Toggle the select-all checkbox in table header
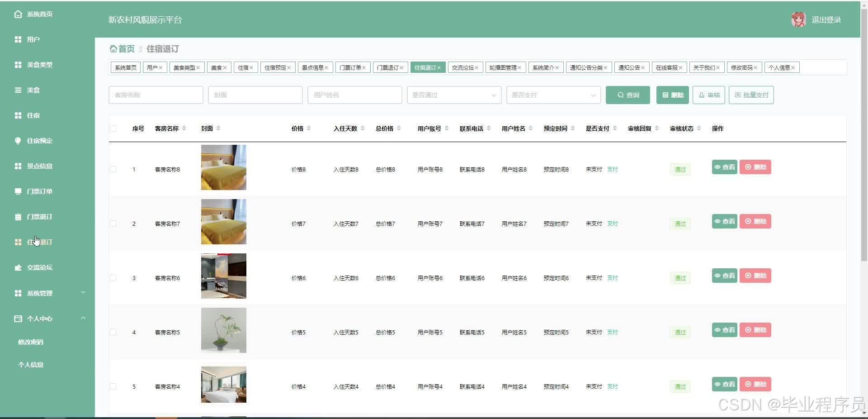The image size is (868, 419). [113, 129]
